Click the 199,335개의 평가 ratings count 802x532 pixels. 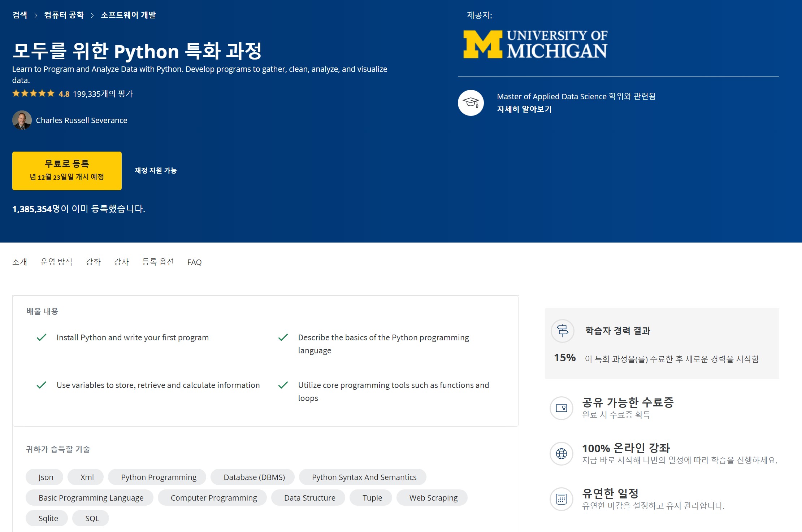[x=103, y=94]
